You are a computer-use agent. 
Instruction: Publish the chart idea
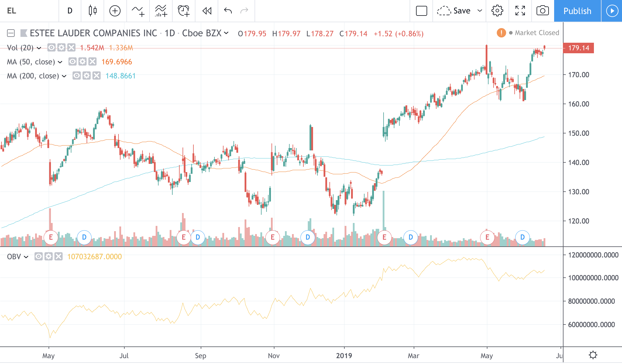(x=577, y=11)
